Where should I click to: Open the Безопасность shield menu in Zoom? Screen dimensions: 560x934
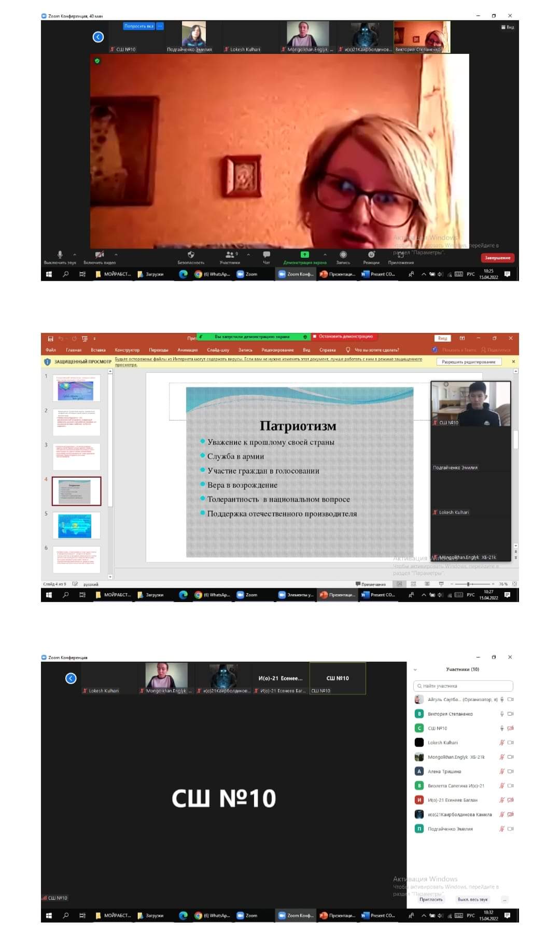191,254
